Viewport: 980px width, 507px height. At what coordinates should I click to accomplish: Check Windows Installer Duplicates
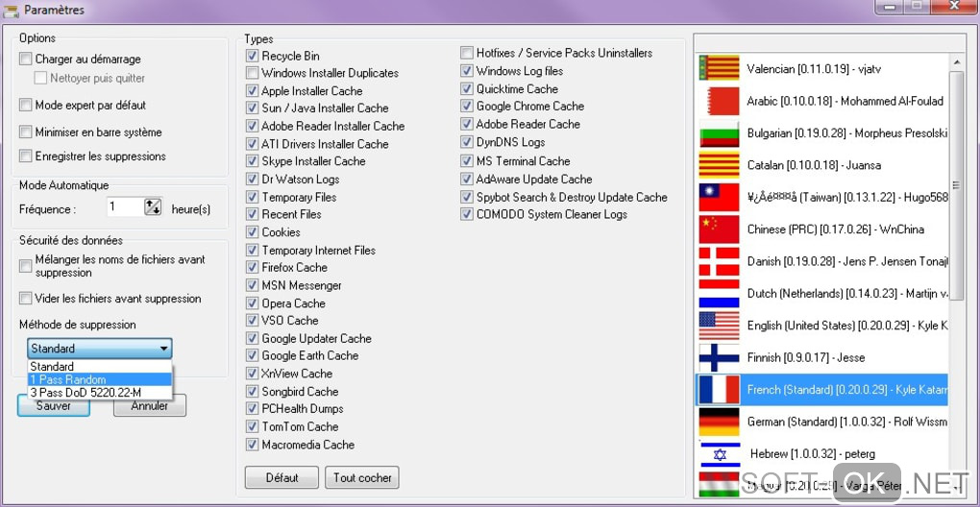(x=252, y=72)
